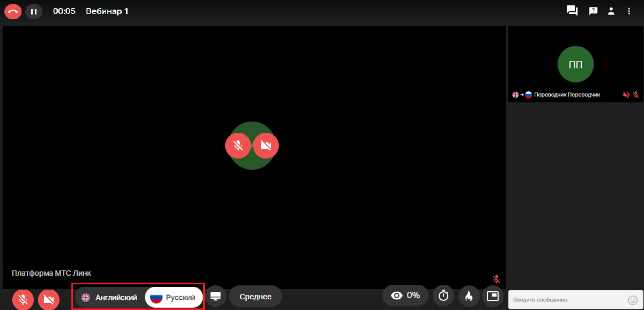
Task: Open the participants list icon
Action: click(611, 11)
